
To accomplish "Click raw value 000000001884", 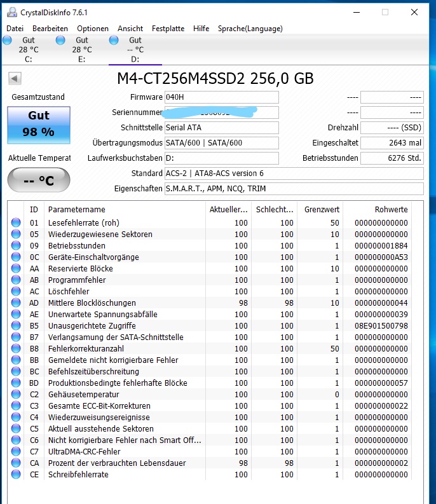I will 381,245.
